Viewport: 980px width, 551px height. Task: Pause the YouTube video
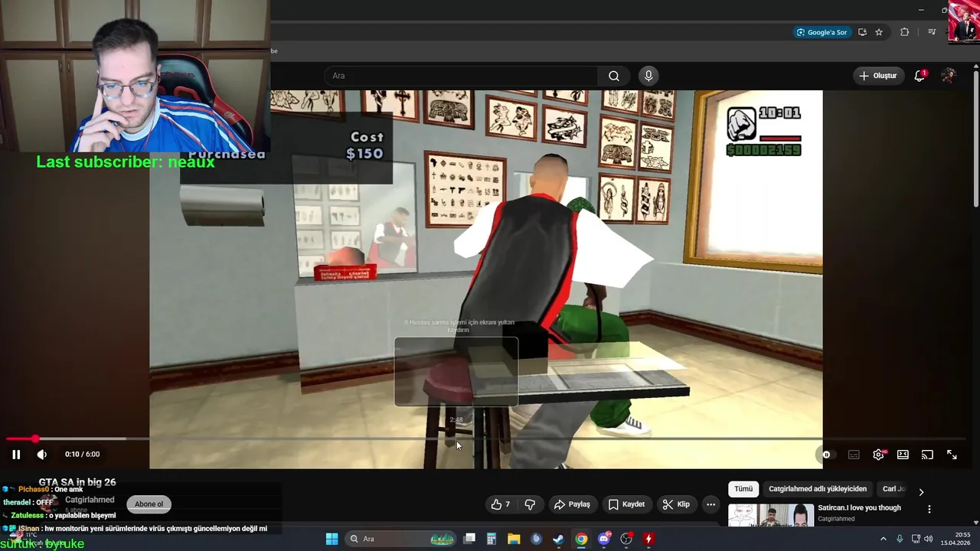click(x=16, y=455)
